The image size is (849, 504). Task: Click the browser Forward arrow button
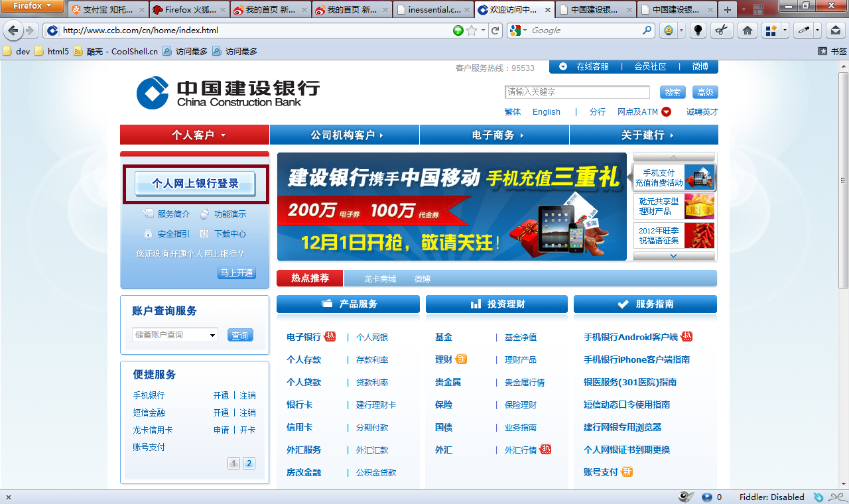click(x=30, y=31)
